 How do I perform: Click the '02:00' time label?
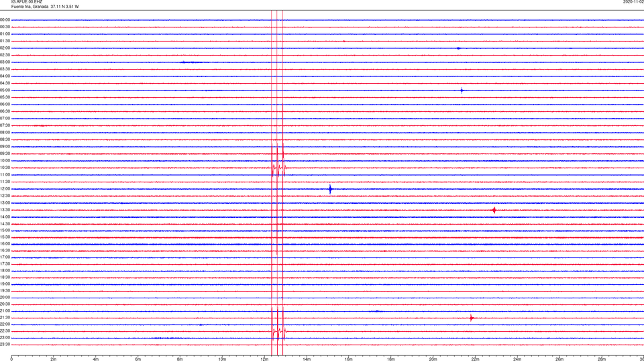click(x=5, y=48)
